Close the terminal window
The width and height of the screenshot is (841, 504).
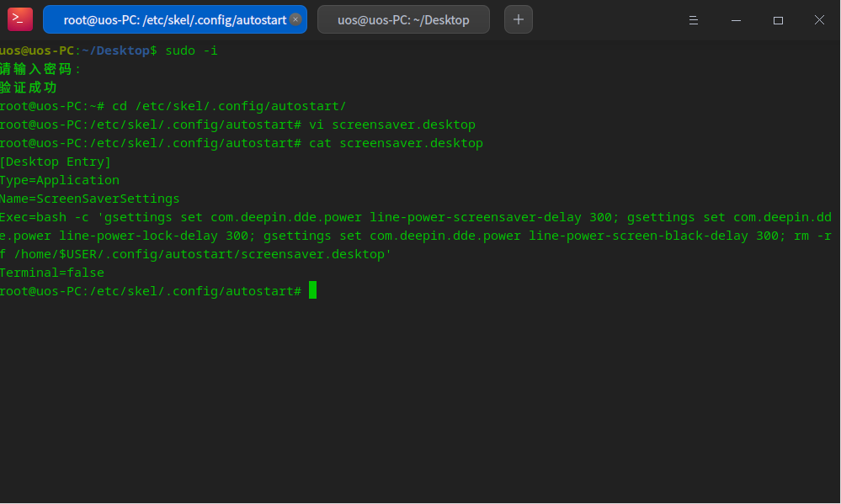coord(819,20)
